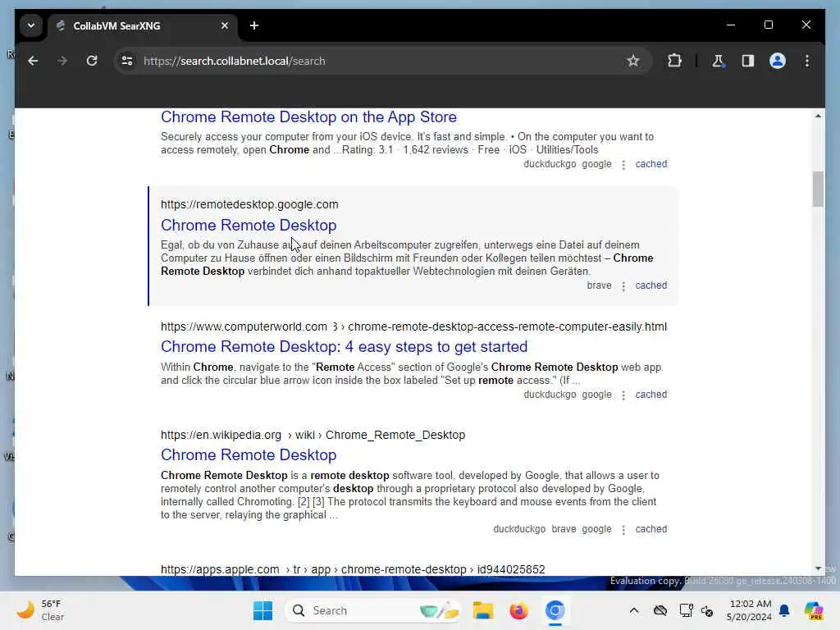Open Chrome Remote Desktop remotedesktop.google.com result
840x630 pixels.
[x=249, y=225]
